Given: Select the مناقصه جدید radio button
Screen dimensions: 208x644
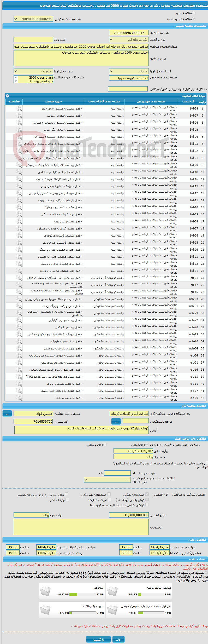Looking at the screenshot, I should [x=194, y=13].
